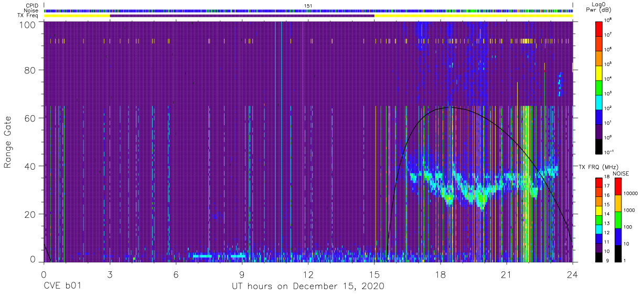Click the bright cyan streak near hour 7
This screenshot has height=297, width=644.
tap(202, 256)
